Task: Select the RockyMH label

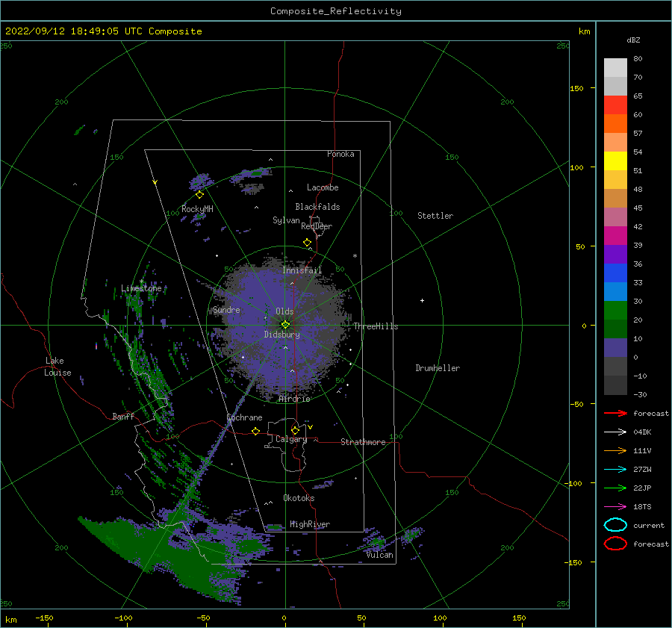Action: click(x=197, y=209)
